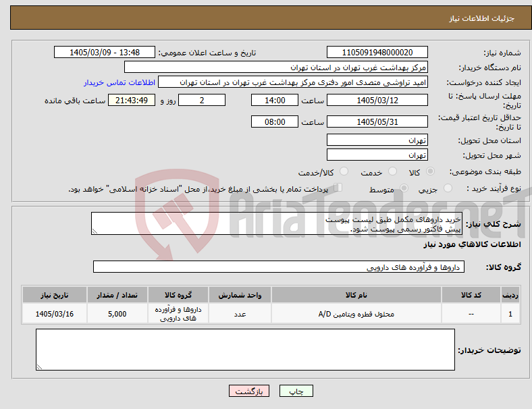Click the ردیف column header
This screenshot has width=532, height=409.
click(510, 295)
